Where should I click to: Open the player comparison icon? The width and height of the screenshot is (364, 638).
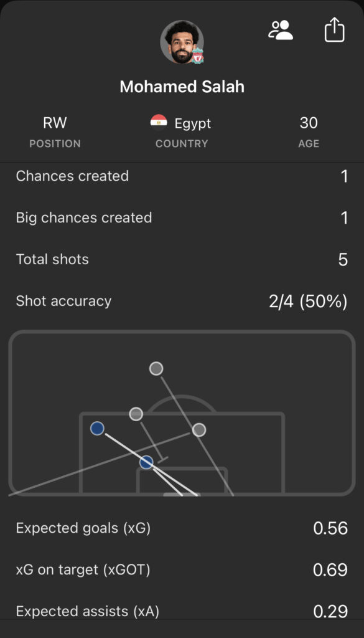281,29
